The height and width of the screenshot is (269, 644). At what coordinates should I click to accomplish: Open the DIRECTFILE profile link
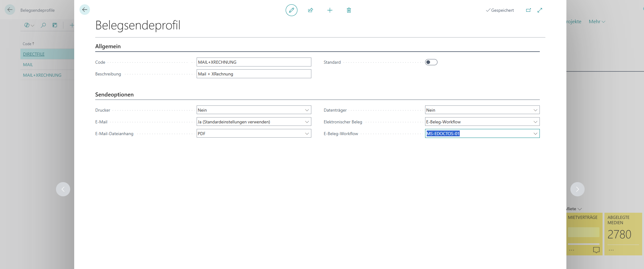pyautogui.click(x=34, y=54)
